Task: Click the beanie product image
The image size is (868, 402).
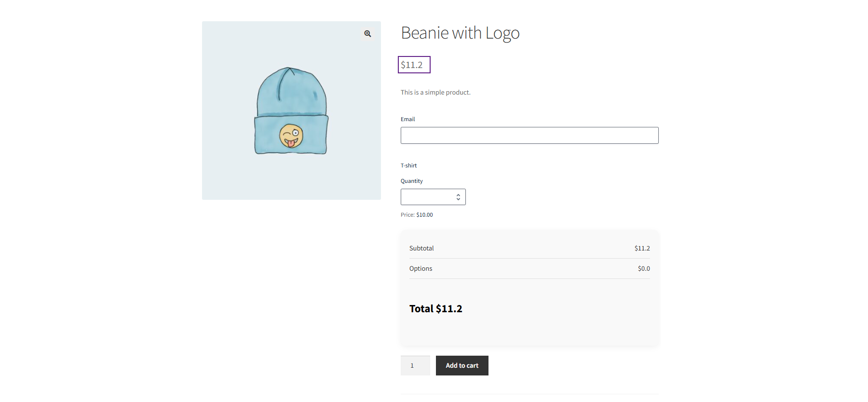Action: pyautogui.click(x=291, y=111)
